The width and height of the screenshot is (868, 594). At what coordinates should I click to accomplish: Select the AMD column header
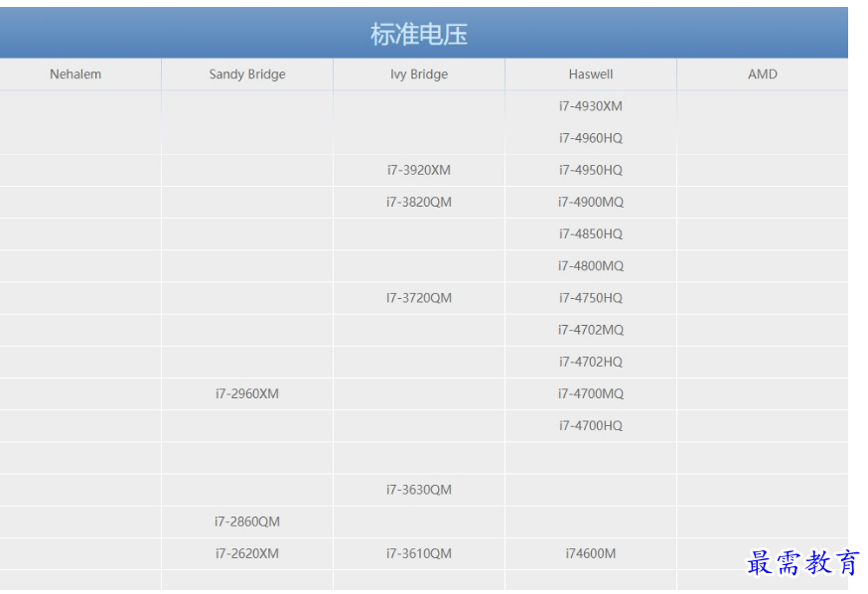pos(763,74)
